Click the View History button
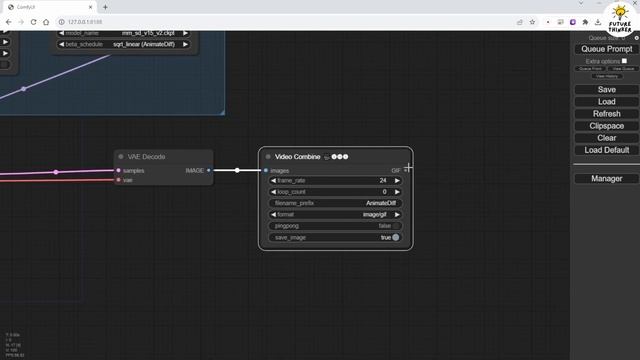The image size is (640, 360). point(607,76)
